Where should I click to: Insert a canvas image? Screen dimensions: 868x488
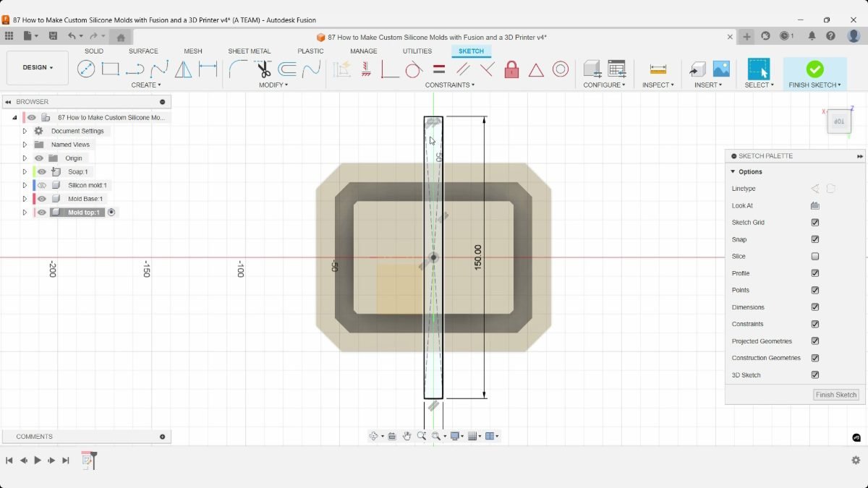721,69
